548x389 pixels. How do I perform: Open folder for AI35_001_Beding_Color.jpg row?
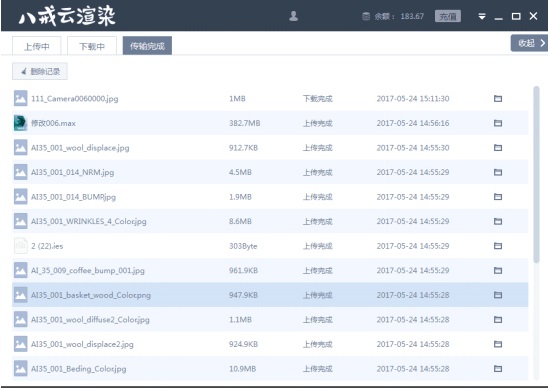point(498,369)
